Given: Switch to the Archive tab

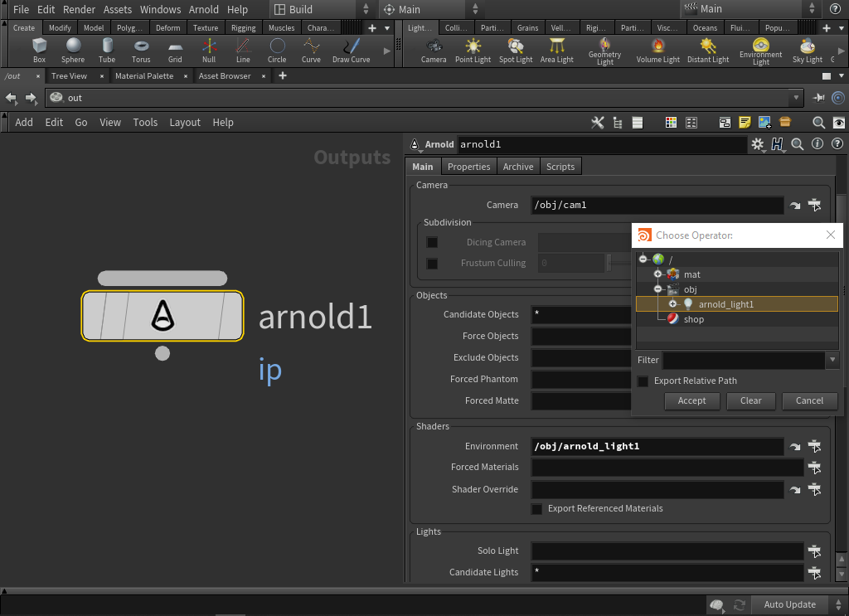Looking at the screenshot, I should coord(518,167).
